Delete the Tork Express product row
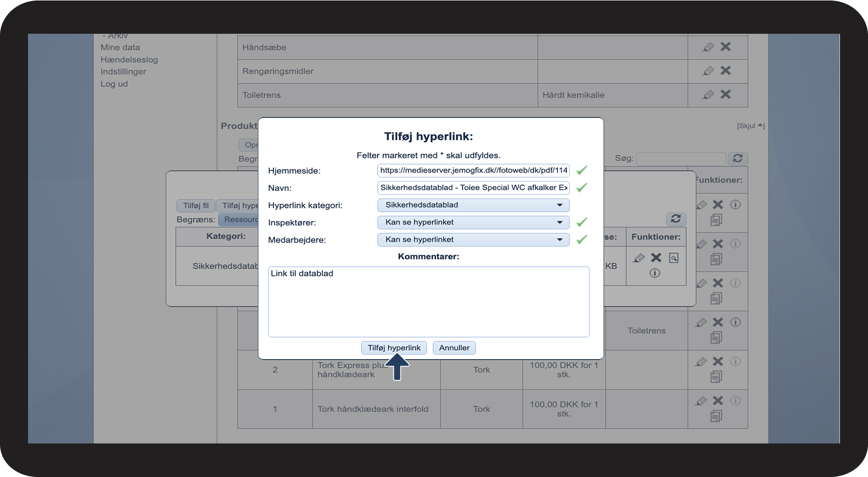The image size is (868, 477). tap(718, 362)
